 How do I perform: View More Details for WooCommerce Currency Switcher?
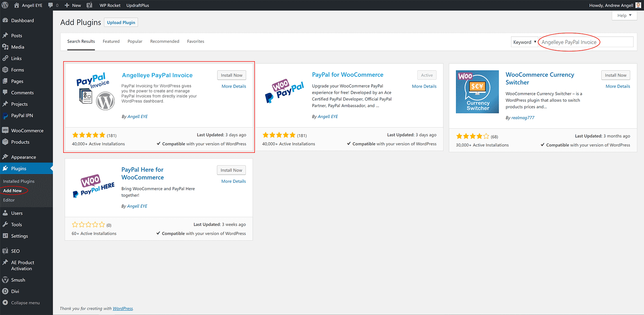pyautogui.click(x=618, y=86)
